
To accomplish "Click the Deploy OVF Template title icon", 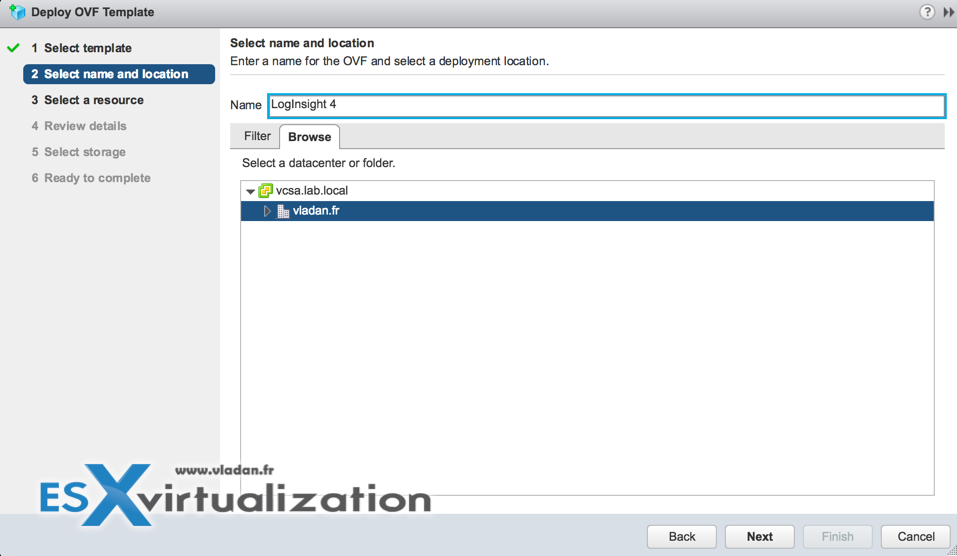I will point(17,12).
